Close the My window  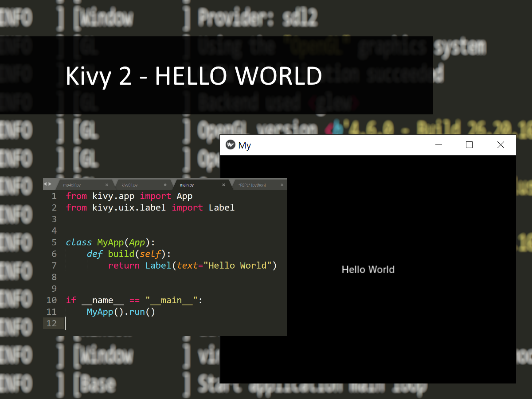point(501,145)
